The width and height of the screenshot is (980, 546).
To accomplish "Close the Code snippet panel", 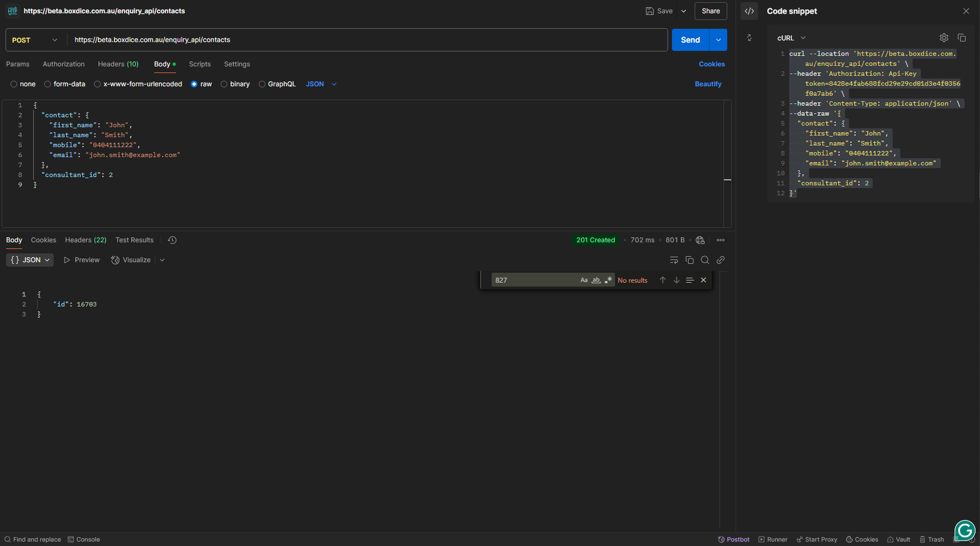I will [x=966, y=11].
